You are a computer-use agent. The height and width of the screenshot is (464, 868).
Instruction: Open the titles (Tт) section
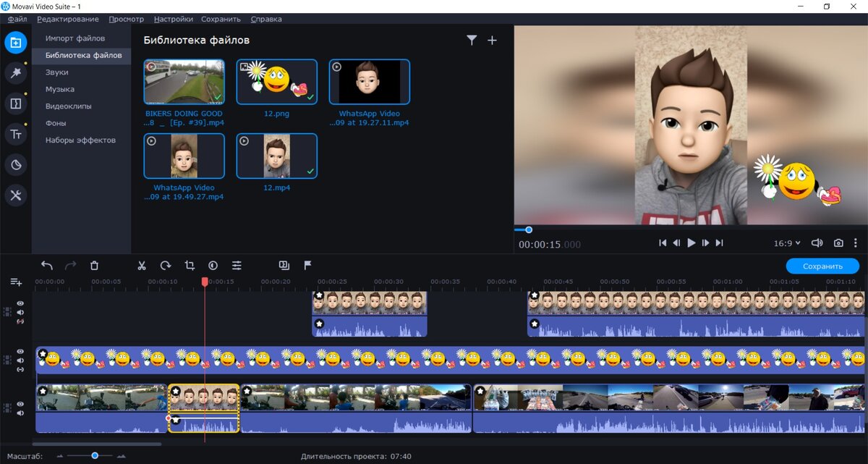click(x=15, y=134)
